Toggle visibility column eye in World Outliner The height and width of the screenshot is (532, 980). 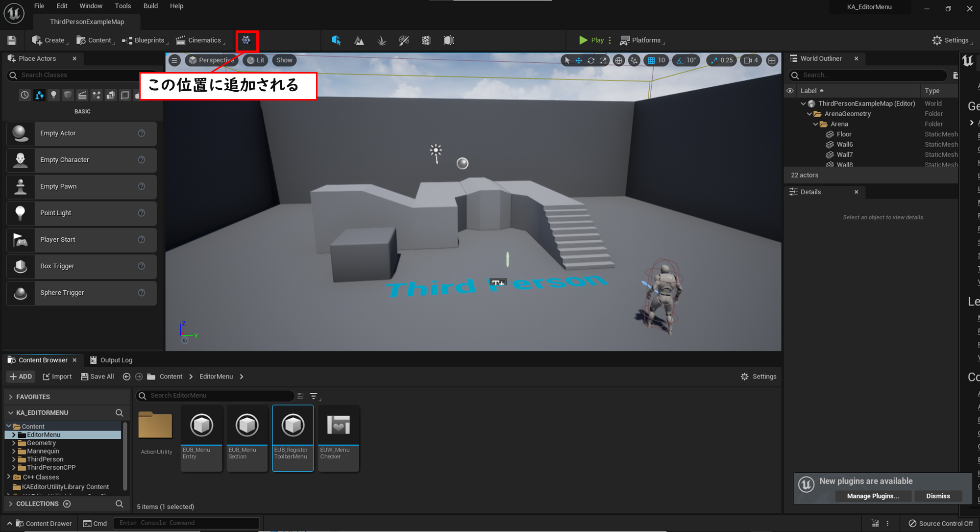click(790, 91)
